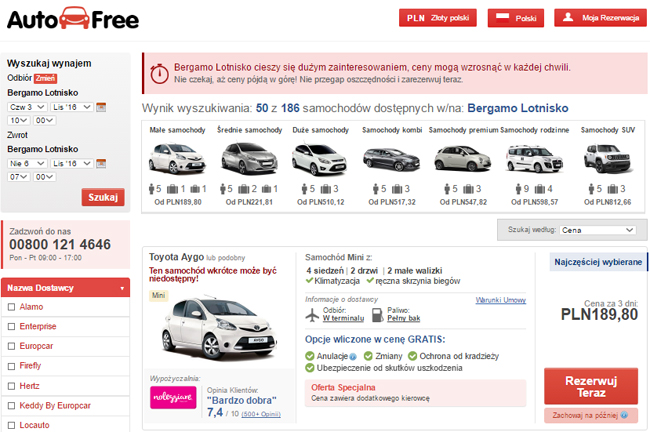Click the Od PLN189,80 price label
650x432 pixels.
[x=178, y=202]
